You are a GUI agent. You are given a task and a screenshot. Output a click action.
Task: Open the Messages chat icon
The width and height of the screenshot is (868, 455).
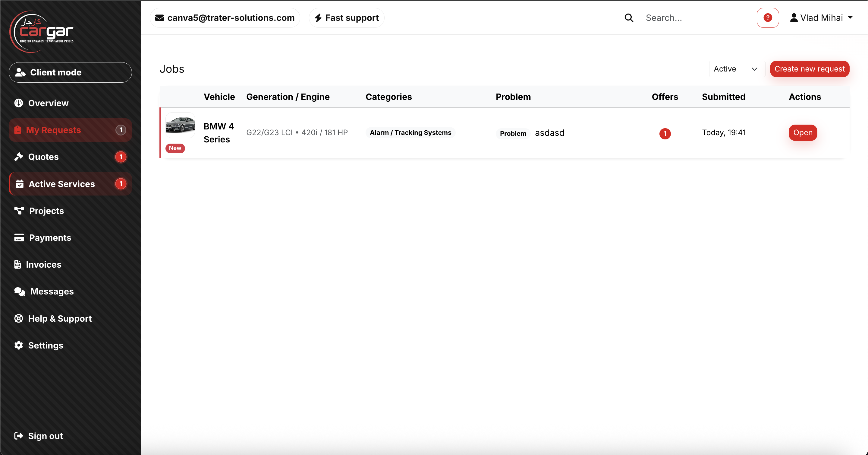(20, 291)
